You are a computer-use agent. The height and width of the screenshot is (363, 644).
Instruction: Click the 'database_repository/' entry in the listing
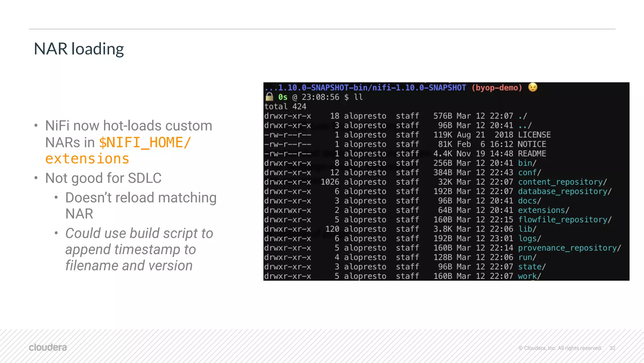(x=565, y=191)
